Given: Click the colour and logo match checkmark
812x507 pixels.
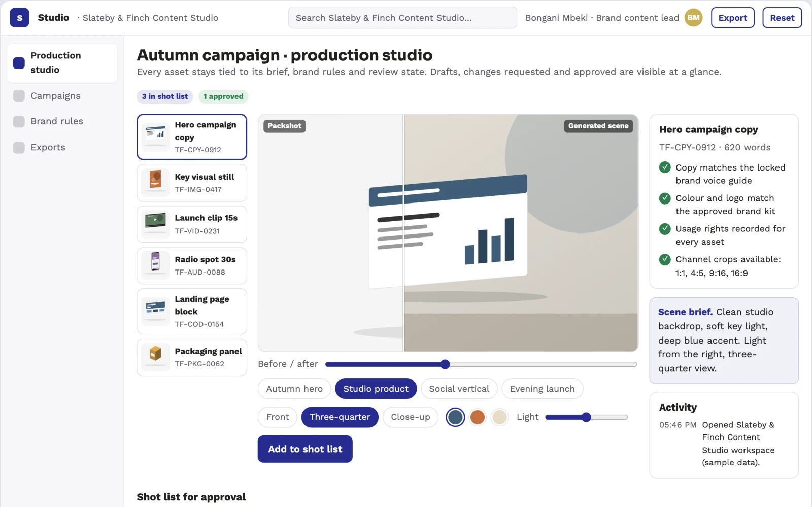Looking at the screenshot, I should (x=665, y=198).
